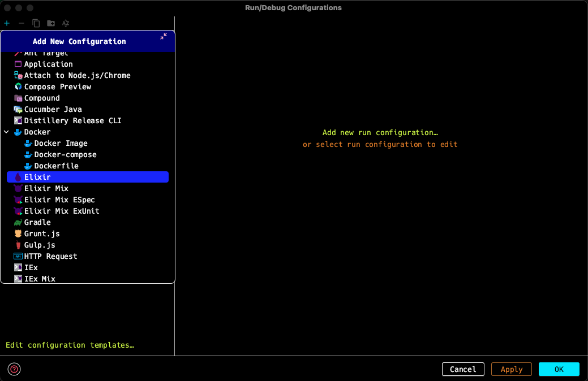Click the Gradle elephant icon
Screen dimensions: 588x381
[18, 223]
